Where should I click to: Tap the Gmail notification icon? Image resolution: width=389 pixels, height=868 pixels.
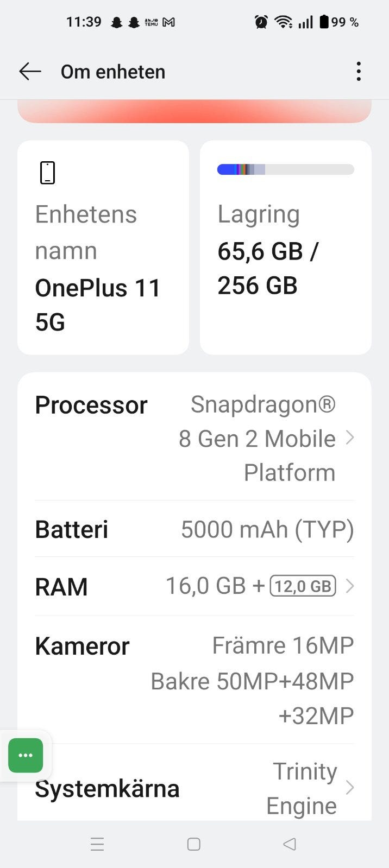click(x=169, y=22)
